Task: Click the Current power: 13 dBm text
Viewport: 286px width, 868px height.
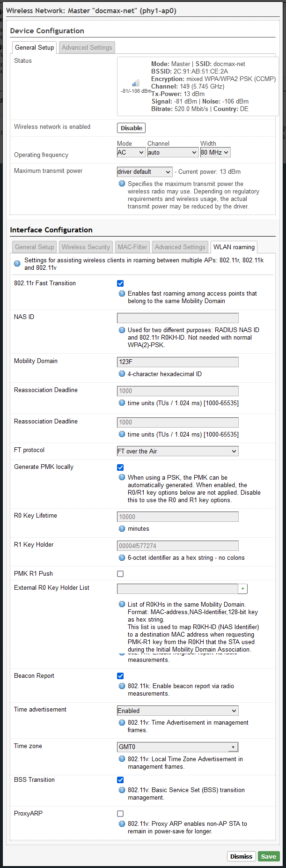Action: [x=209, y=171]
